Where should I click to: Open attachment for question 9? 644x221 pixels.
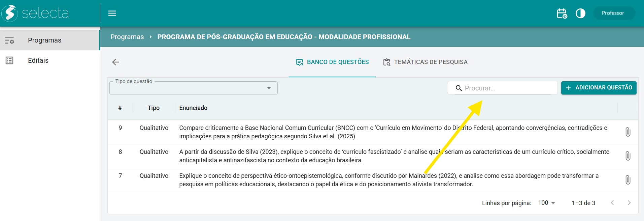(628, 132)
